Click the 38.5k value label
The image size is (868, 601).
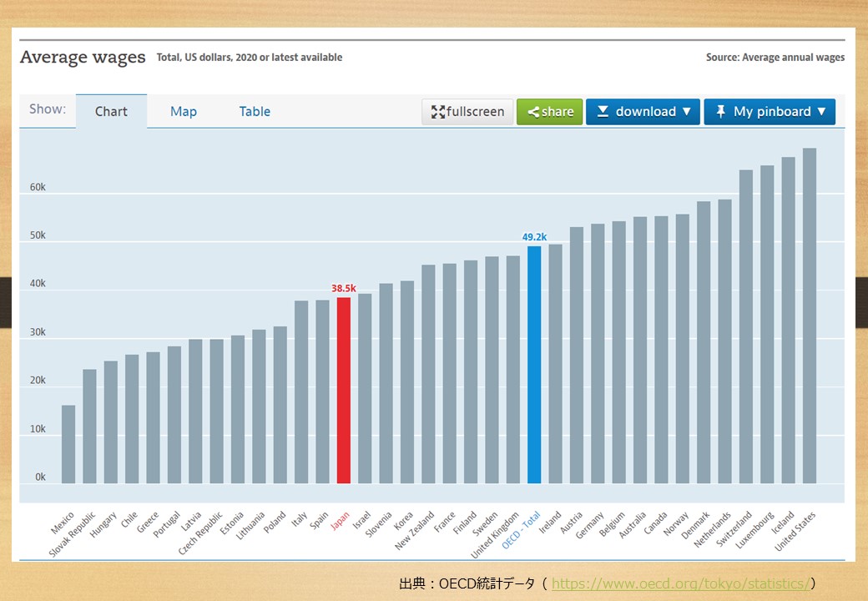[344, 288]
